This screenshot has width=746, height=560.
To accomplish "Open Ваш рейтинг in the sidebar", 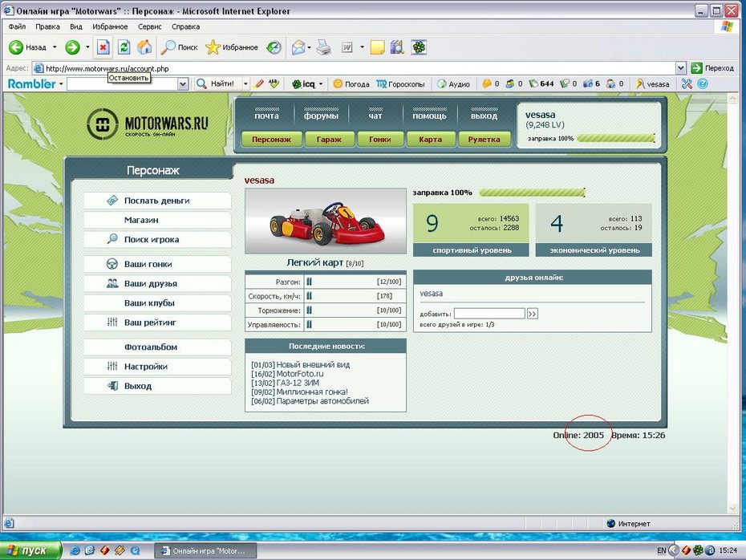I will tap(157, 323).
